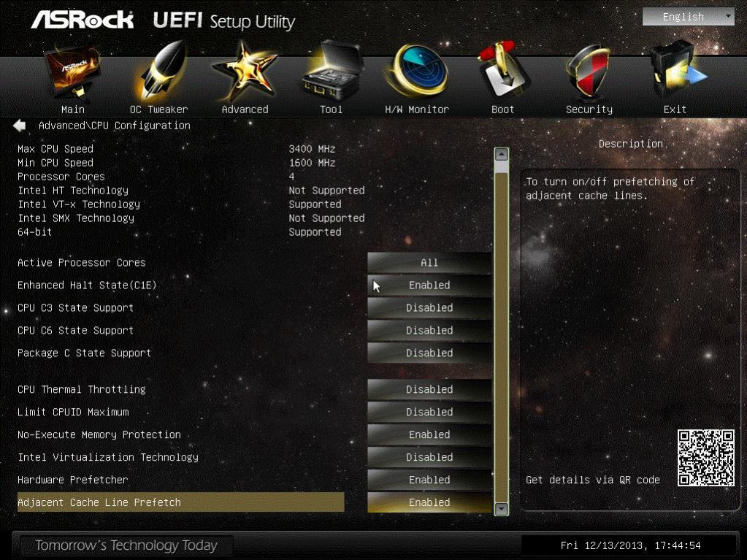747x560 pixels.
Task: Toggle Enhanced Halt State(C1E) Enabled value
Action: pos(429,285)
